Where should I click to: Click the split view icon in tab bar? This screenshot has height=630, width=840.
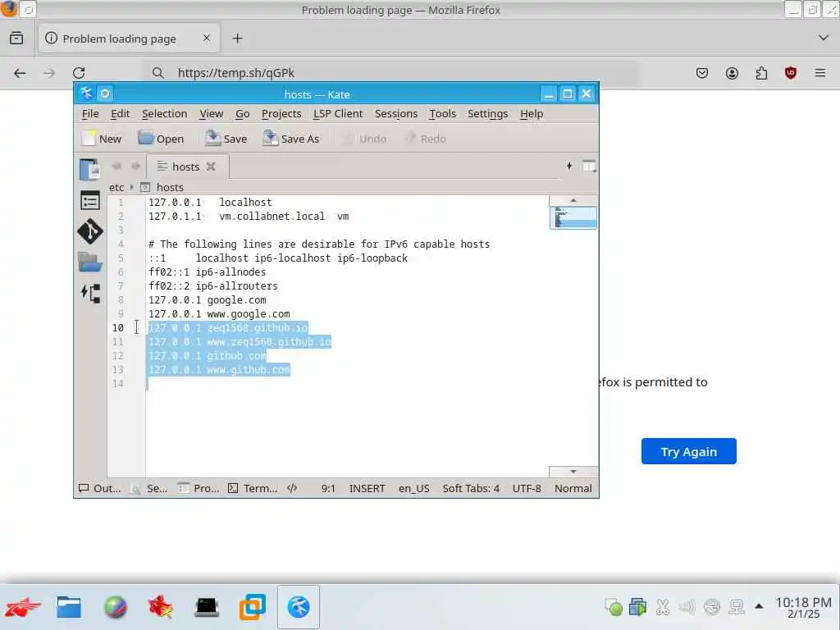tap(589, 166)
